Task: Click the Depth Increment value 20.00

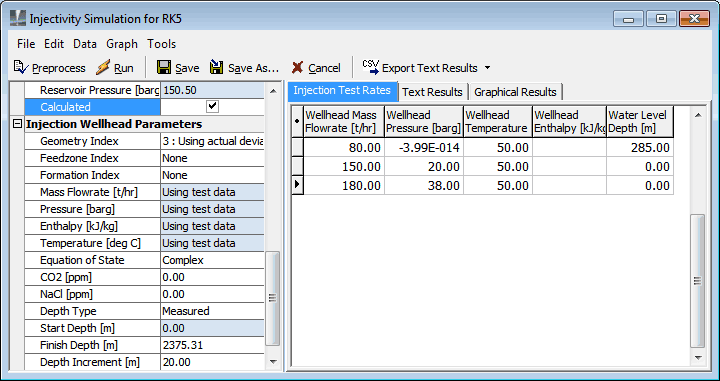Action: click(x=212, y=362)
